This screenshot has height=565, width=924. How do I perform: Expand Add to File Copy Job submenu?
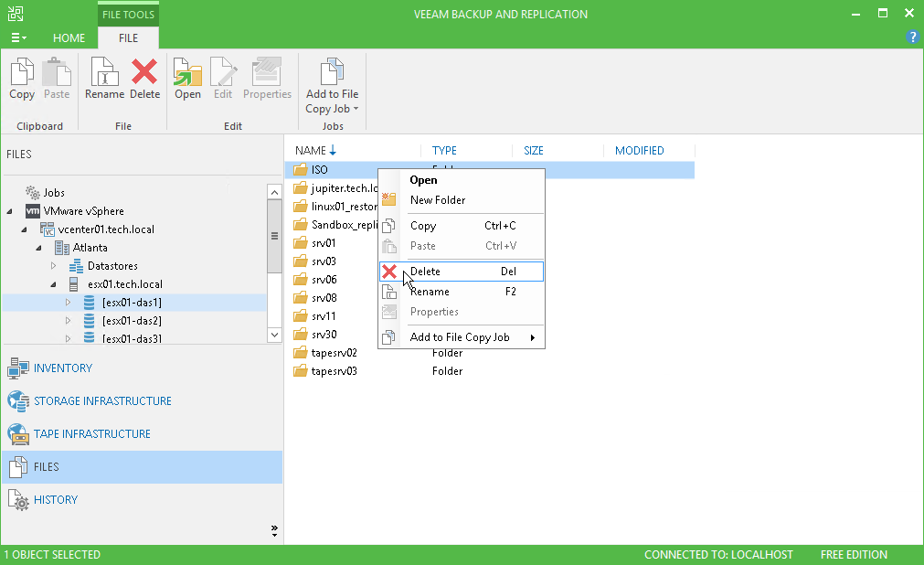tap(461, 337)
